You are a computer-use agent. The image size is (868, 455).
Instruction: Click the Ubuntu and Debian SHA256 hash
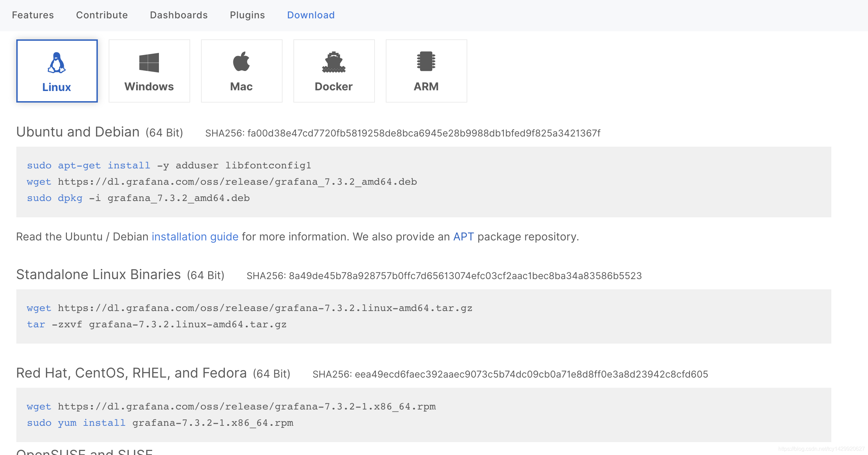coord(424,133)
